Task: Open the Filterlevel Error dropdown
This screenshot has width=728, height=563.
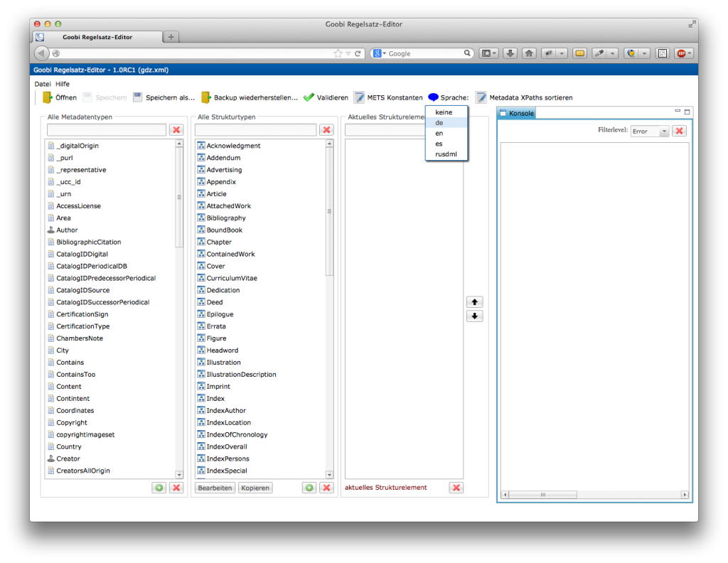Action: pyautogui.click(x=665, y=132)
